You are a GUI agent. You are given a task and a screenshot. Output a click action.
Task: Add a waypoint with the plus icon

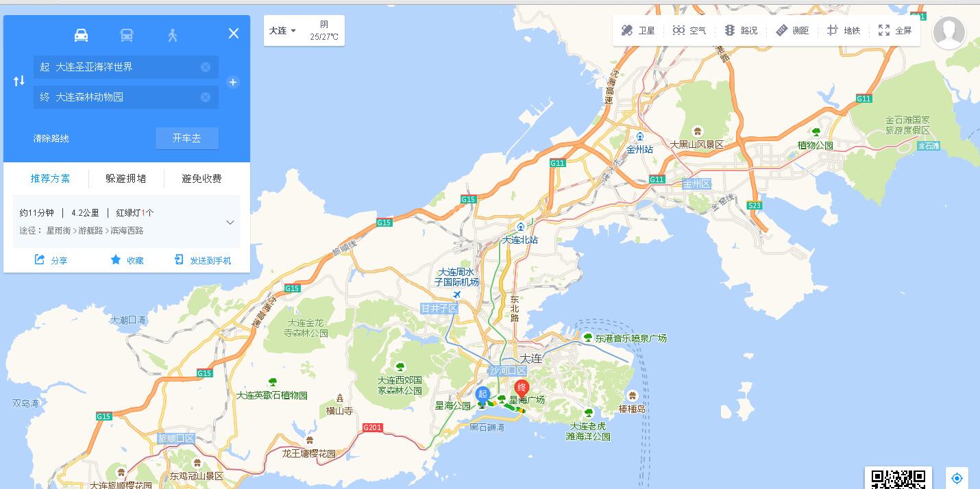(x=233, y=82)
